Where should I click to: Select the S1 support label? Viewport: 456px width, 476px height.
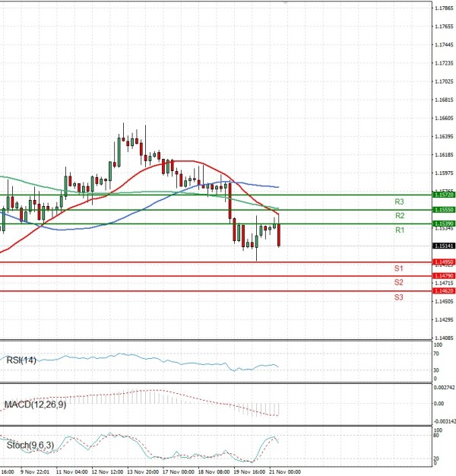398,269
